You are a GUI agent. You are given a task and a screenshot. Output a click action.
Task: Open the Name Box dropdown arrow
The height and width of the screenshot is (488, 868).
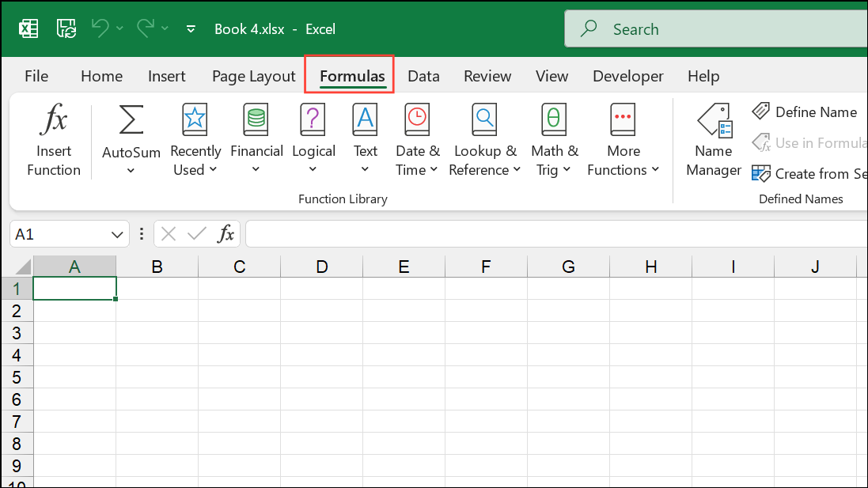(x=117, y=234)
